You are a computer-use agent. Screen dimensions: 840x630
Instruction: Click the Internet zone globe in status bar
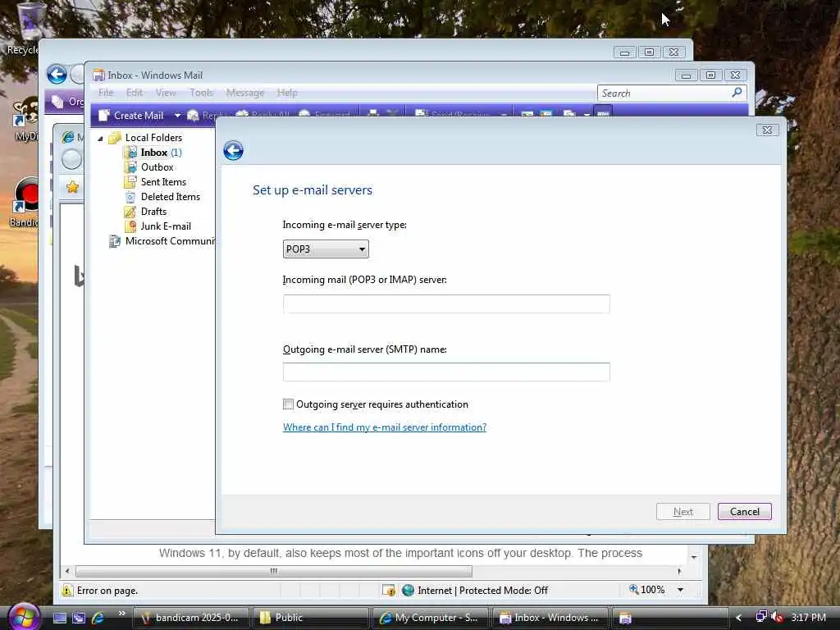tap(409, 591)
